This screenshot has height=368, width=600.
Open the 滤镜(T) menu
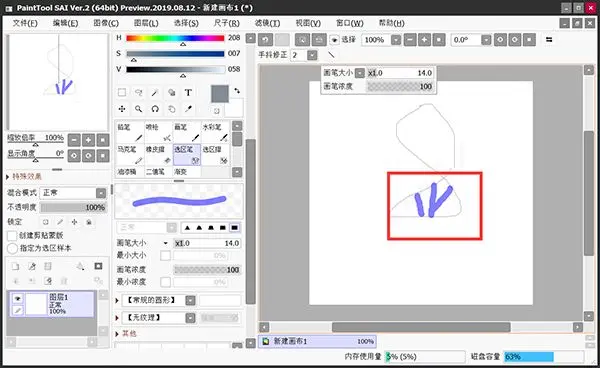(267, 23)
